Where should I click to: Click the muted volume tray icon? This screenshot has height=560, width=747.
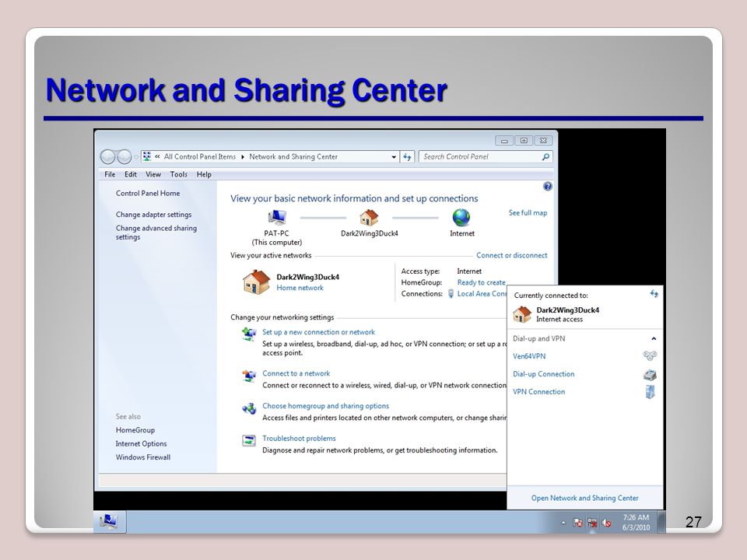tap(606, 523)
